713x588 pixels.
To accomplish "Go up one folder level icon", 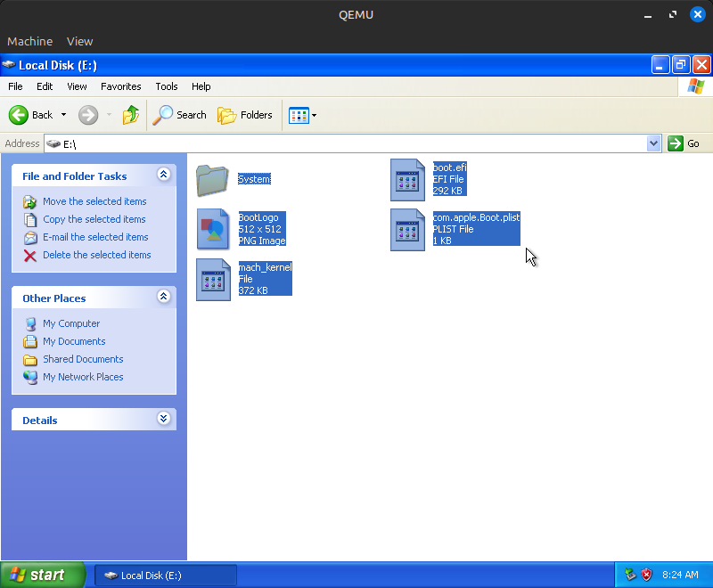I will click(x=131, y=115).
